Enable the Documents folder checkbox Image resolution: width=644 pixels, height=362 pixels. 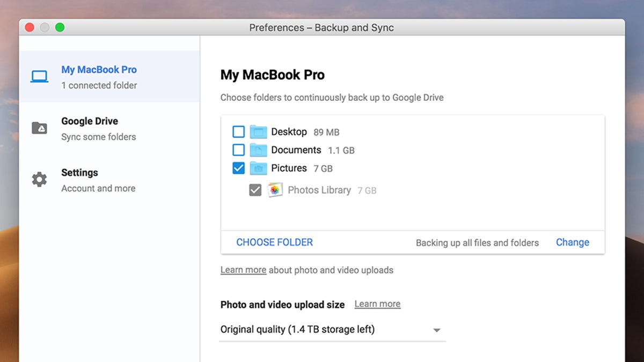coord(238,150)
